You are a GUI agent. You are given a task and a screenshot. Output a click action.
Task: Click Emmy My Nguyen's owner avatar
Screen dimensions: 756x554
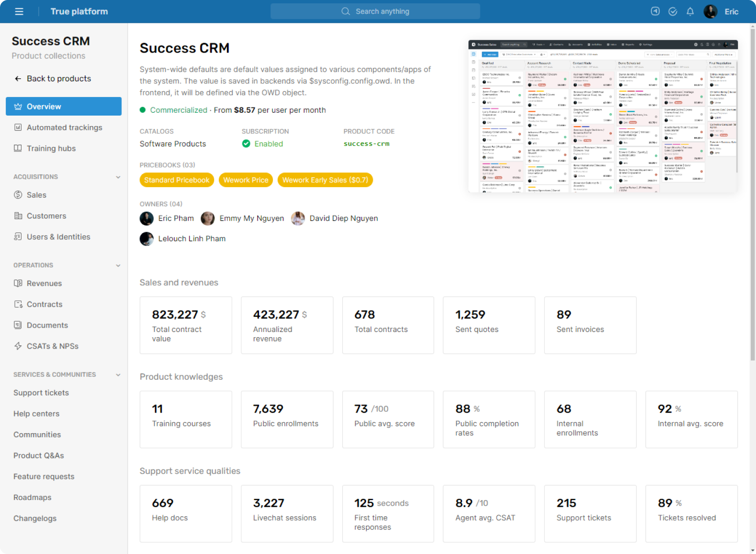pyautogui.click(x=208, y=218)
